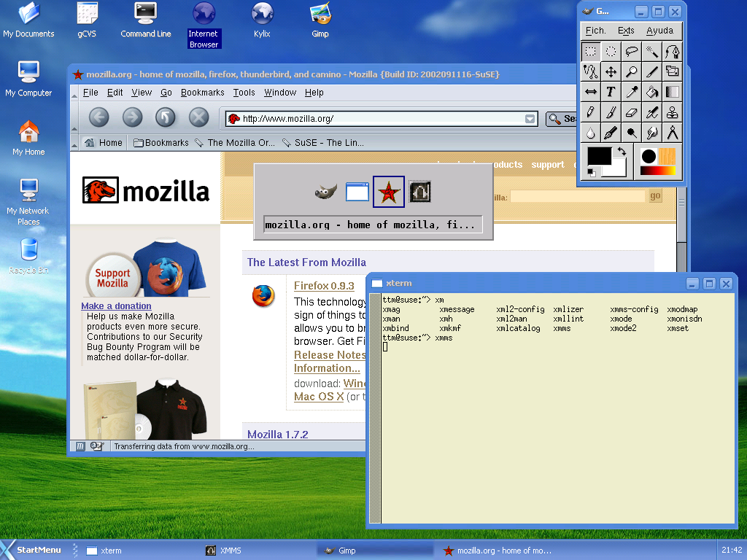The height and width of the screenshot is (560, 747).
Task: Choose the Text tool in Gimp
Action: (611, 92)
